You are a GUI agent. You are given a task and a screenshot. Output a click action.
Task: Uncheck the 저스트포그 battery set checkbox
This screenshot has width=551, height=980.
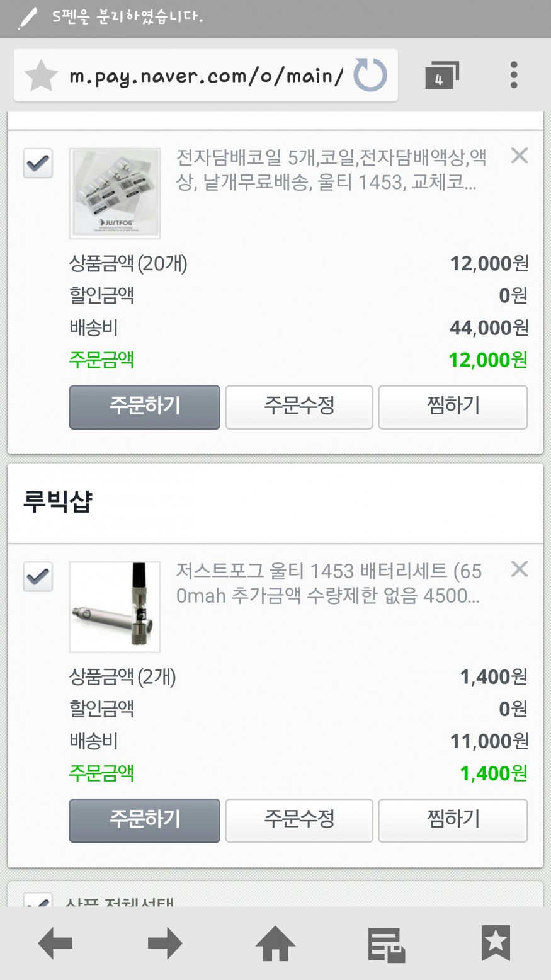[x=38, y=577]
